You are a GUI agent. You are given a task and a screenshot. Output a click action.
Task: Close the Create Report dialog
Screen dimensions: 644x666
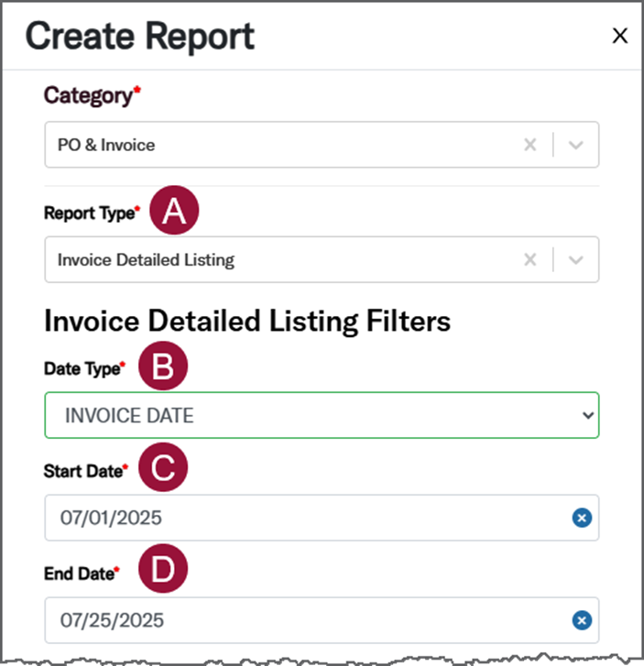[x=620, y=36]
